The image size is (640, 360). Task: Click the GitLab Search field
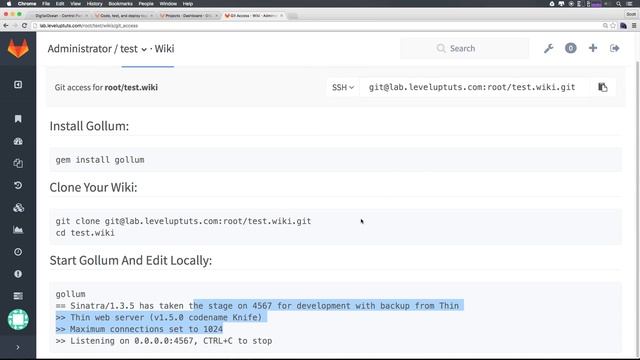464,49
